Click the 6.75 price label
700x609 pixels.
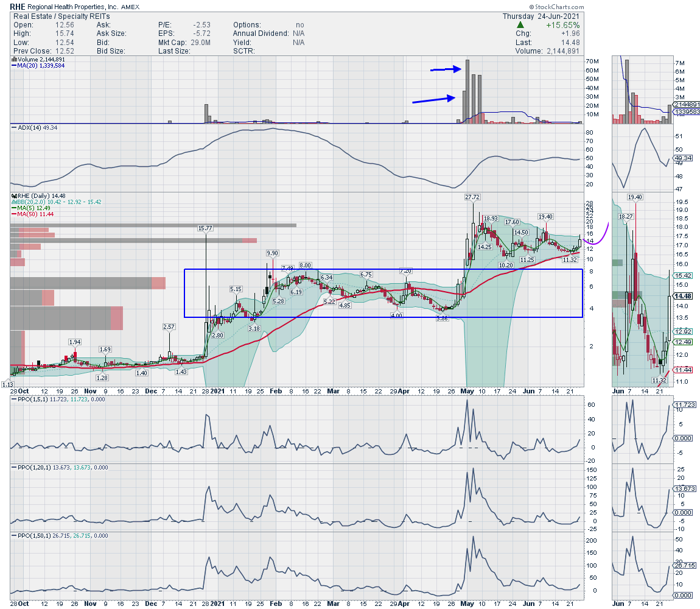coord(366,274)
